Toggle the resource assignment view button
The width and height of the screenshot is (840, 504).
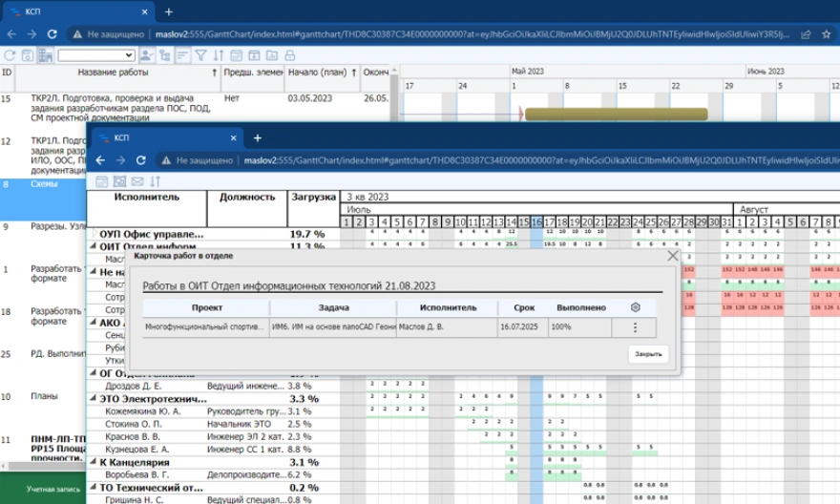click(x=146, y=55)
